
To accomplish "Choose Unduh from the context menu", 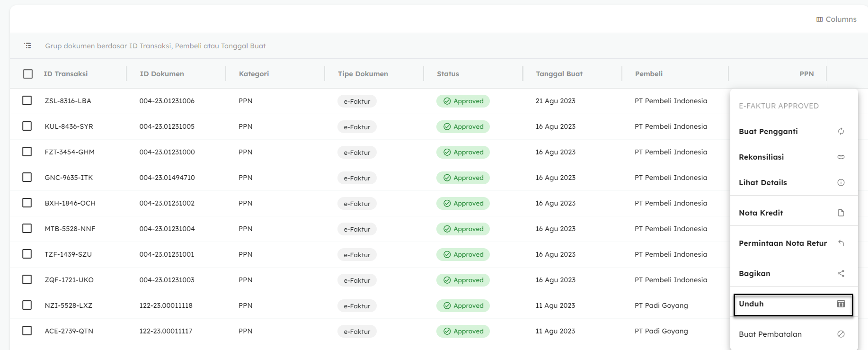I will (751, 304).
